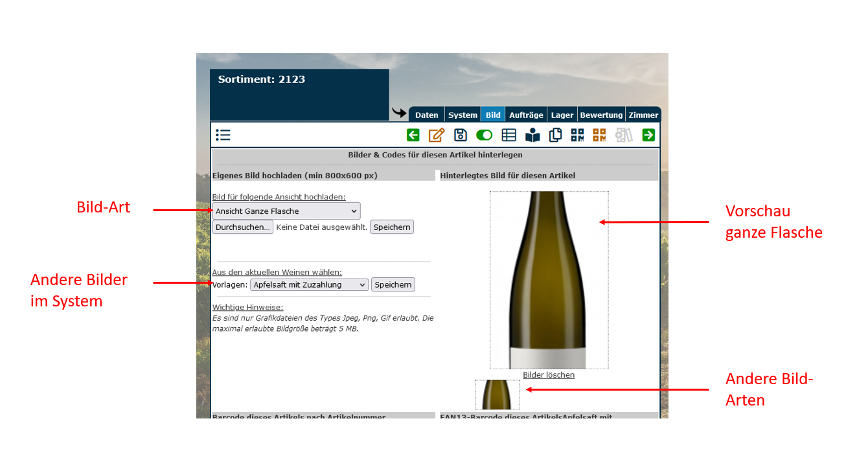Select the small bottle thumbnail below preview
The height and width of the screenshot is (469, 868).
pos(497,395)
